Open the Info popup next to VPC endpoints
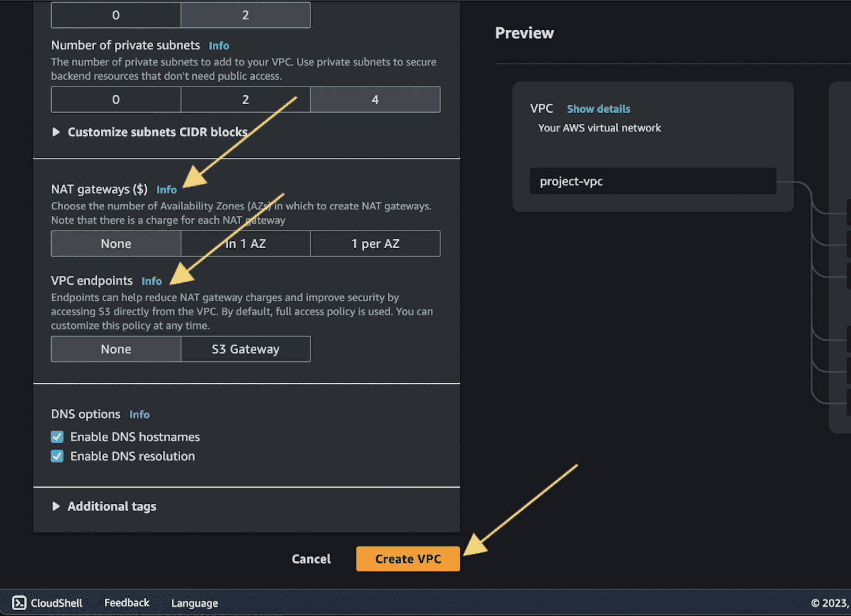Viewport: 851px width, 616px height. pyautogui.click(x=152, y=281)
